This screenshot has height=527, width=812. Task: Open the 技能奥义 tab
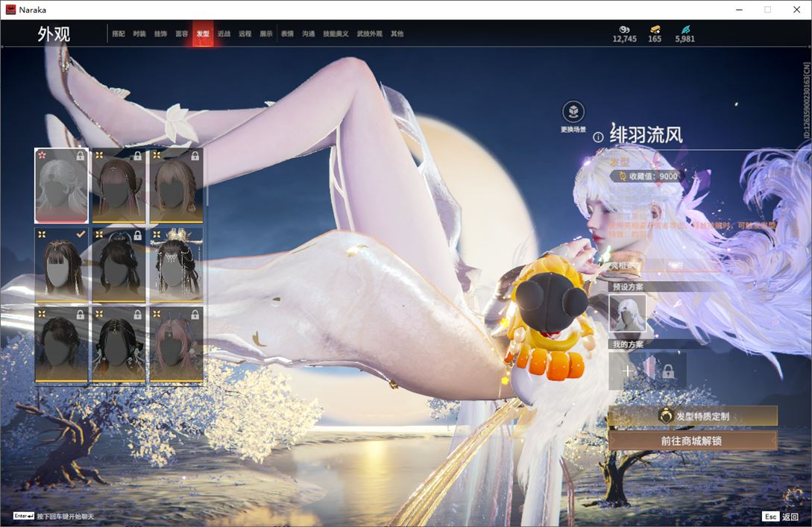click(336, 34)
